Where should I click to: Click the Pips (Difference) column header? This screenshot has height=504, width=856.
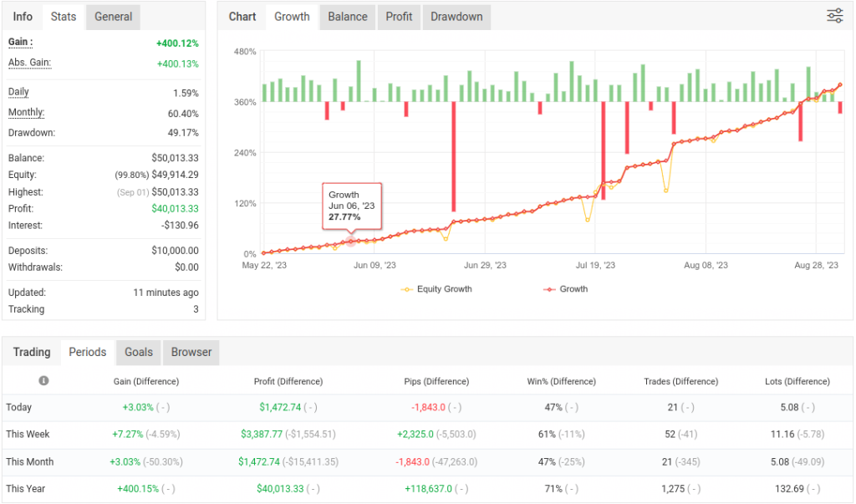tap(436, 381)
